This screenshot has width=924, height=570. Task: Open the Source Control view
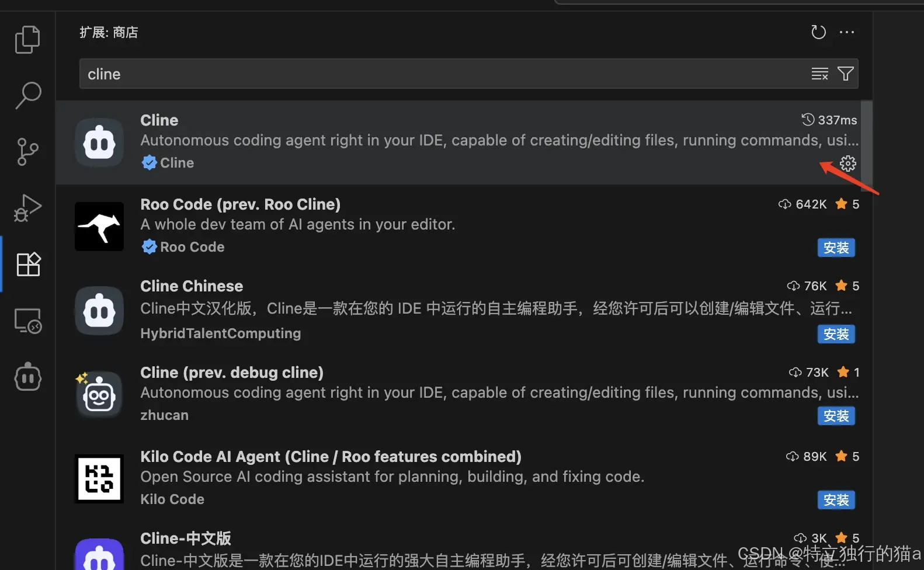pyautogui.click(x=27, y=152)
